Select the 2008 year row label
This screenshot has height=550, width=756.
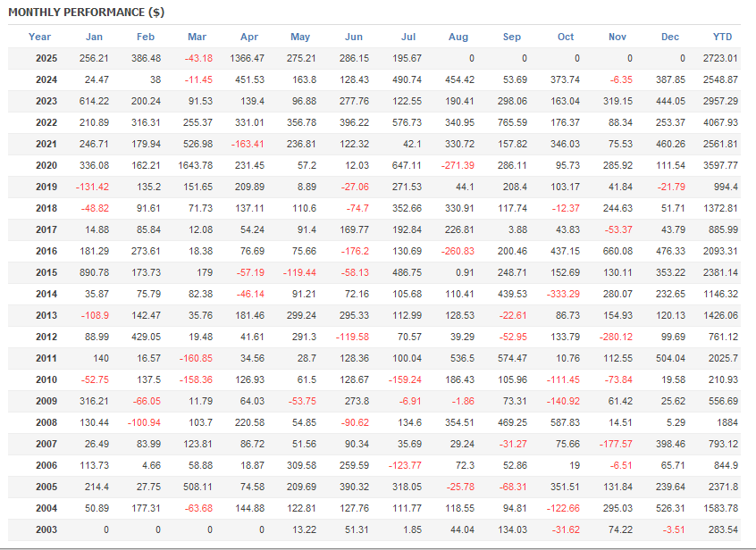(46, 422)
